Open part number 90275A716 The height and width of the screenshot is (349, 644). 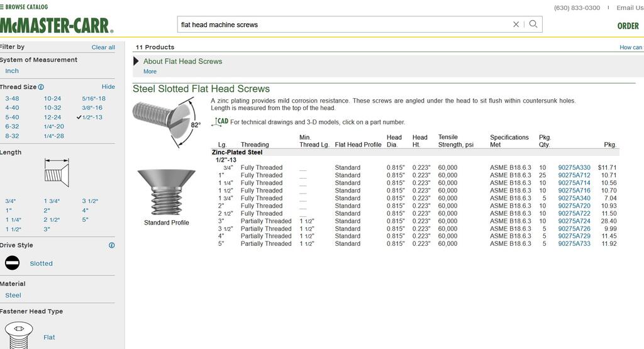point(574,191)
